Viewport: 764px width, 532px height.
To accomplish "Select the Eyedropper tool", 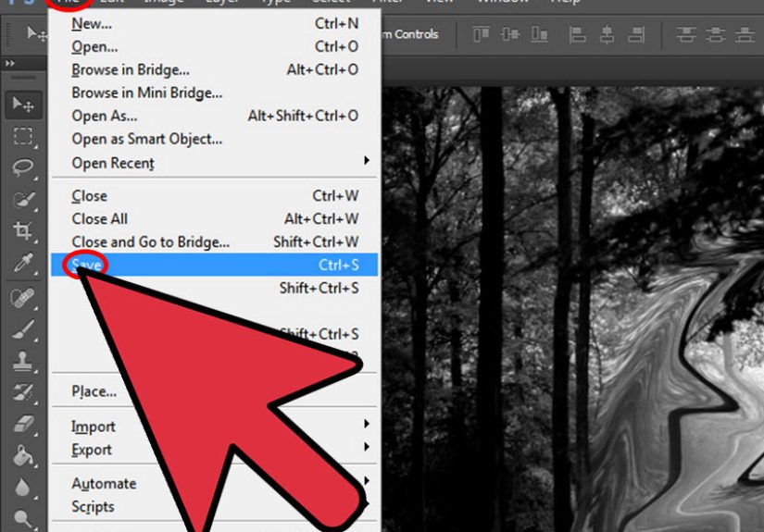I will coord(23,263).
